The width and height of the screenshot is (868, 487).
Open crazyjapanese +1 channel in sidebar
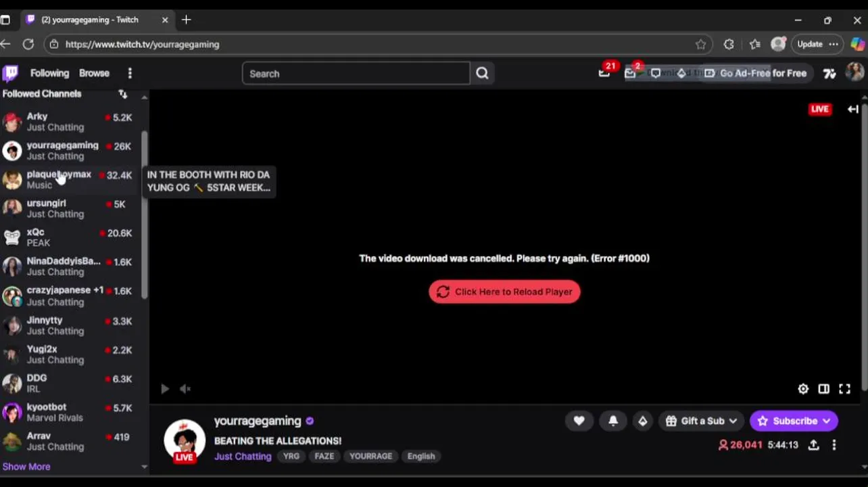pos(70,296)
